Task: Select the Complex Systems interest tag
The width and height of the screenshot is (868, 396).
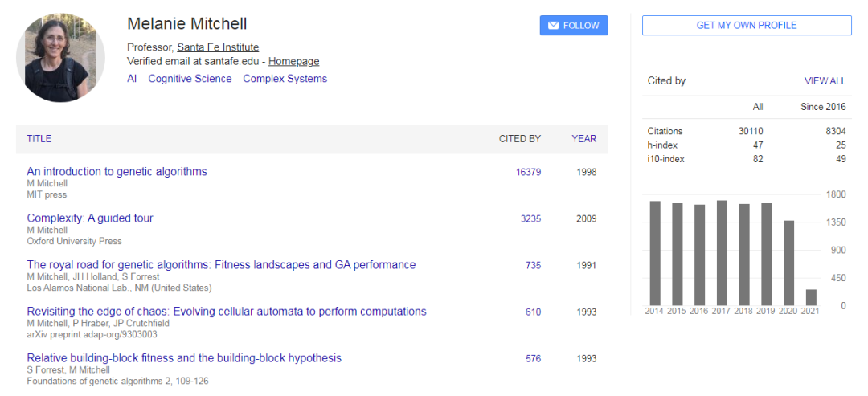Action: point(285,79)
